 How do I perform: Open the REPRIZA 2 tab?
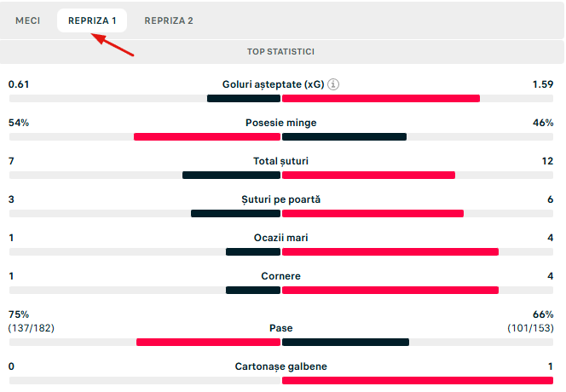tap(169, 20)
